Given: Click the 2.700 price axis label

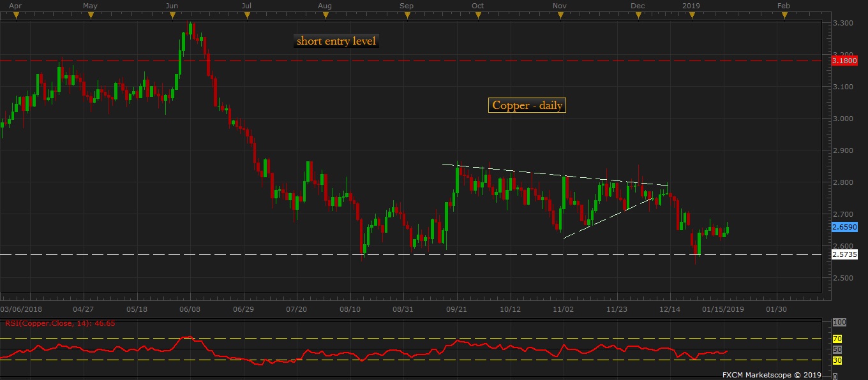Looking at the screenshot, I should [x=844, y=214].
